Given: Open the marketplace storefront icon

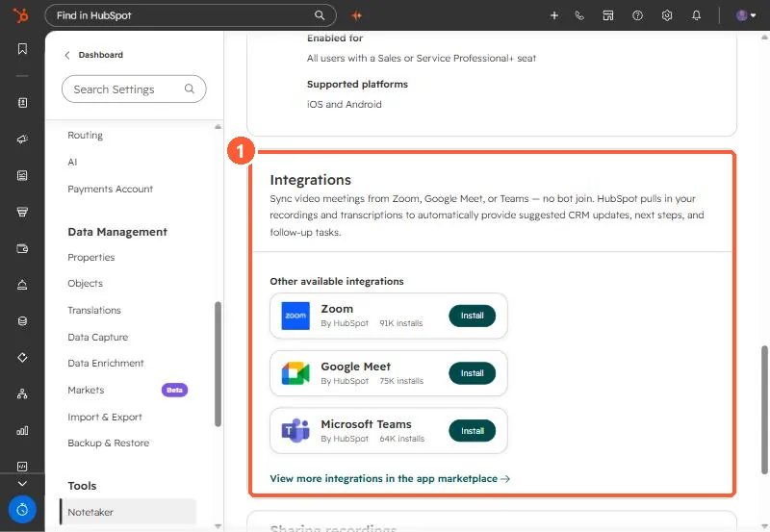Looking at the screenshot, I should click(608, 15).
